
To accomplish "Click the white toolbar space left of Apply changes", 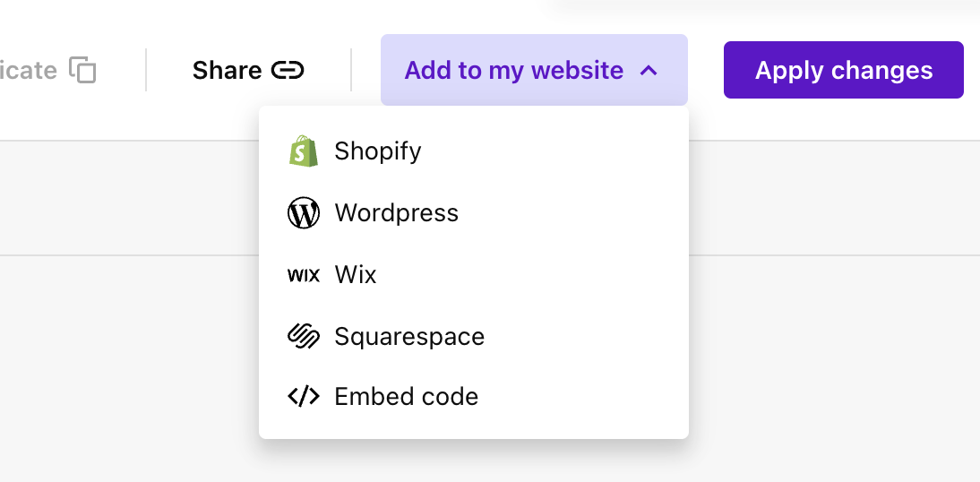I will [x=706, y=70].
